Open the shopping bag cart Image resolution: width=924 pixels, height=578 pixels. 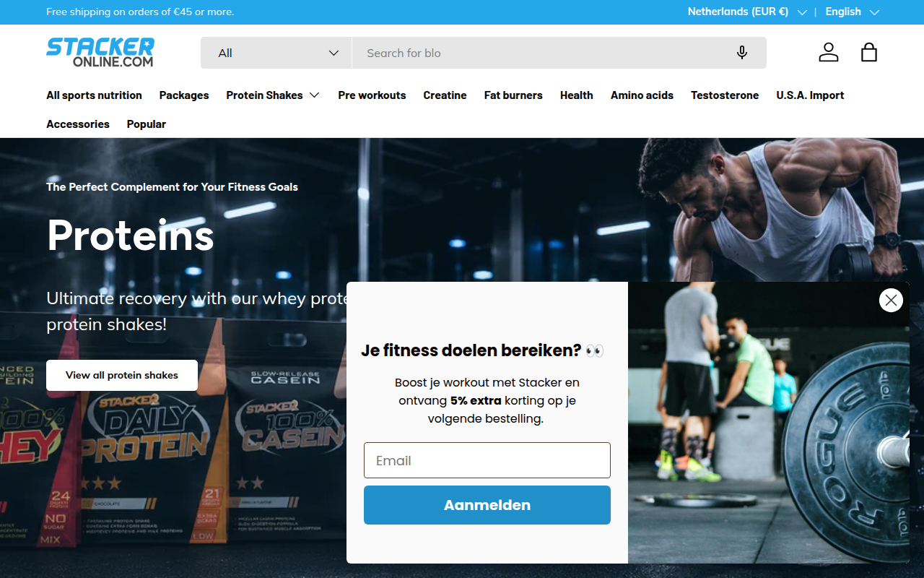pos(869,52)
